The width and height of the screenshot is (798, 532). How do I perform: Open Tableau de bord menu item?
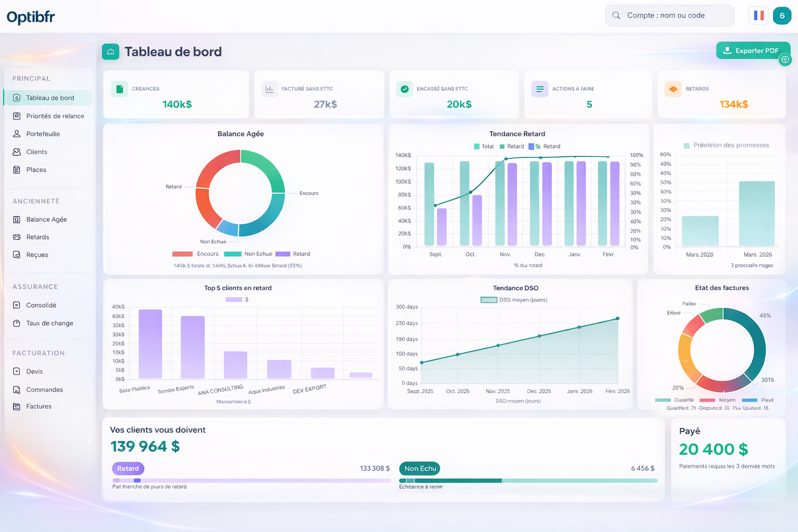pos(48,98)
